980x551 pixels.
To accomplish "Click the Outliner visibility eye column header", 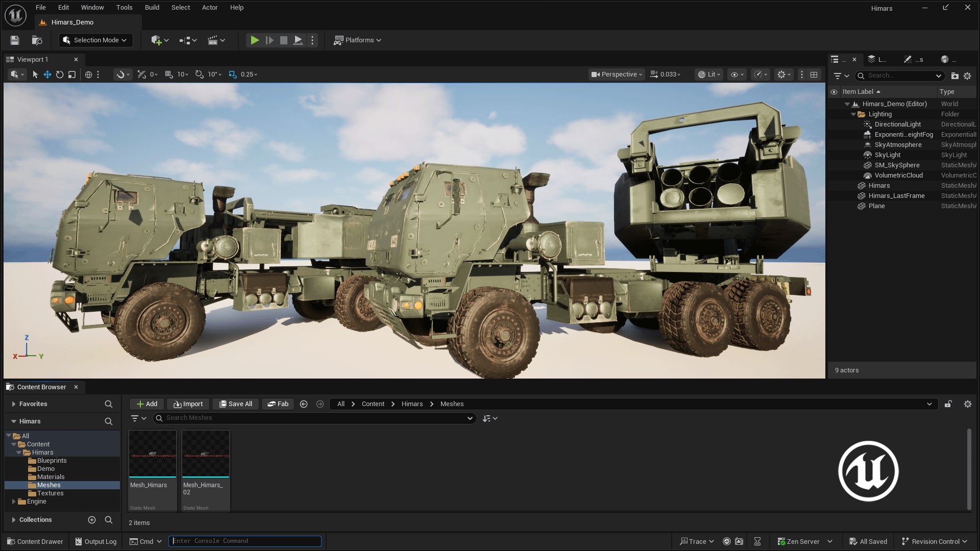I will (x=834, y=92).
